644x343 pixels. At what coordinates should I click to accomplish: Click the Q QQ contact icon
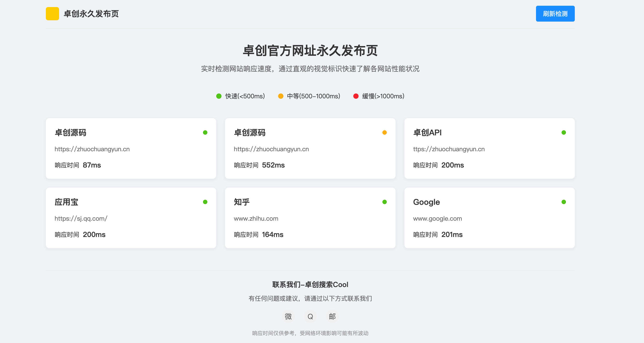(310, 316)
